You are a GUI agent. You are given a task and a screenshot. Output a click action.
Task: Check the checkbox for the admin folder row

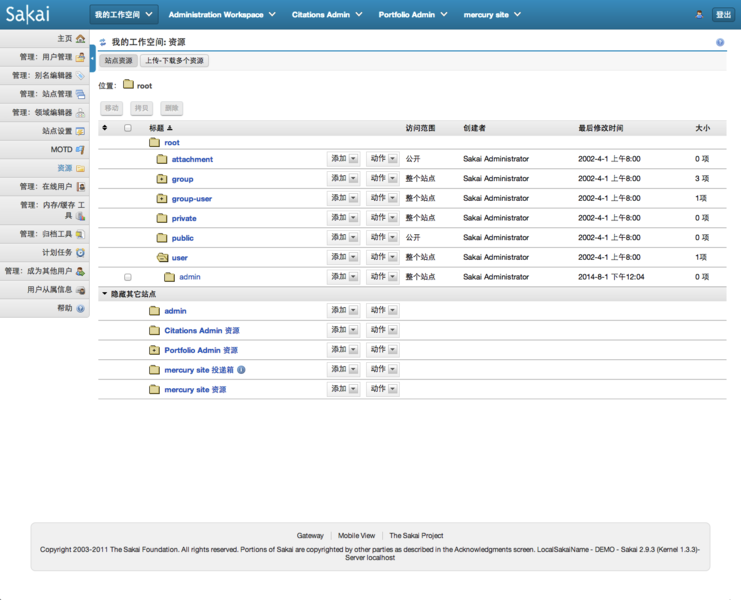(128, 277)
